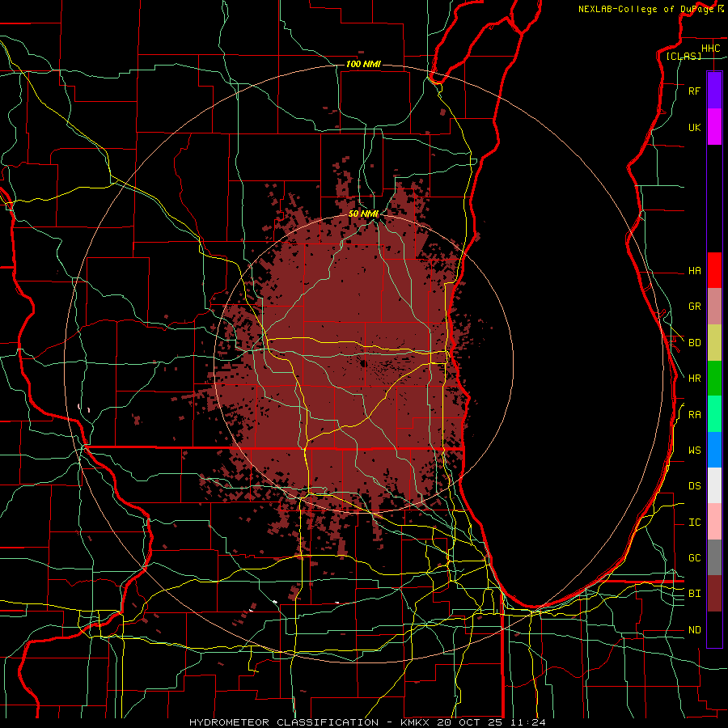Click the purple RF legend color swatch

[714, 91]
